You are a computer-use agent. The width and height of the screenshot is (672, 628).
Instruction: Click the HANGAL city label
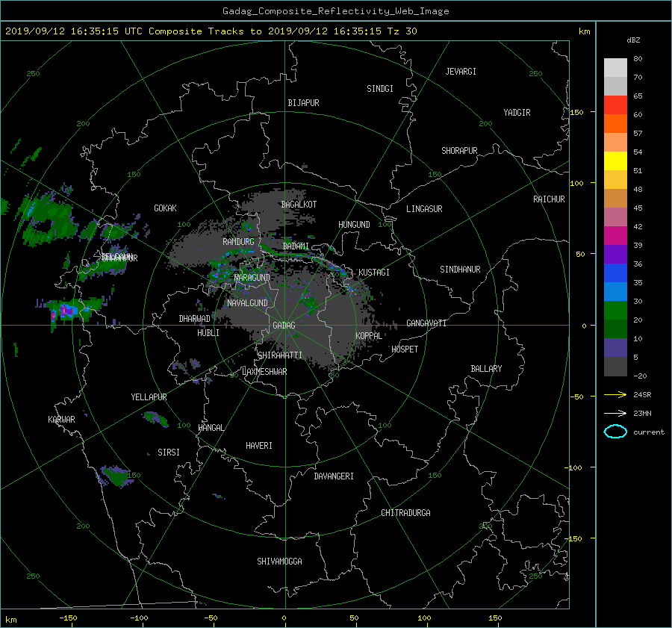211,428
